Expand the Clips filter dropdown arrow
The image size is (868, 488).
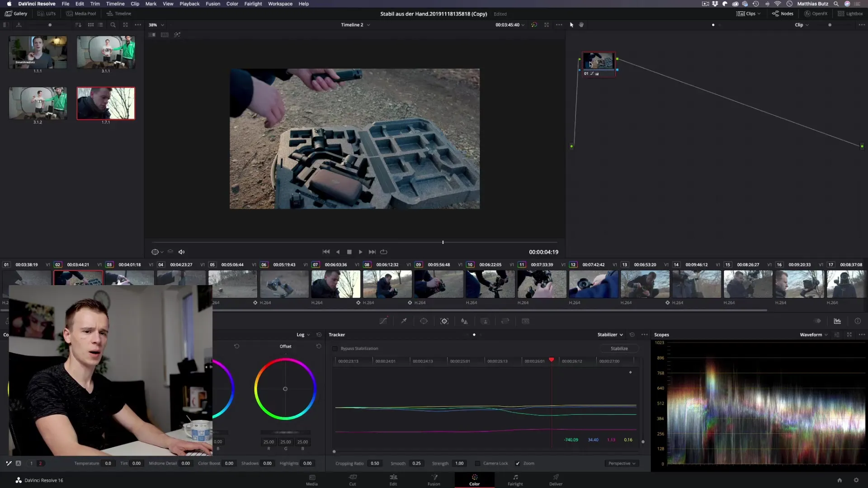tap(759, 14)
